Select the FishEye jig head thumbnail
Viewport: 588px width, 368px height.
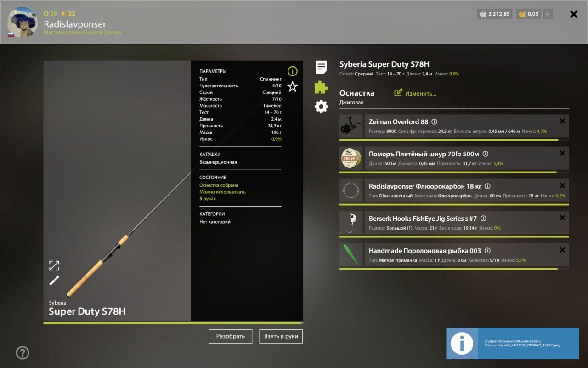coord(351,223)
